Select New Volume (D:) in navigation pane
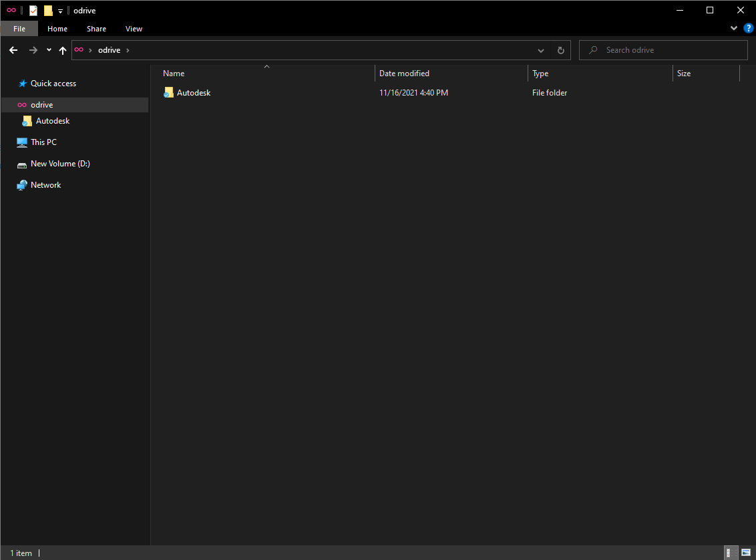Screen dimensions: 756x560 60,164
